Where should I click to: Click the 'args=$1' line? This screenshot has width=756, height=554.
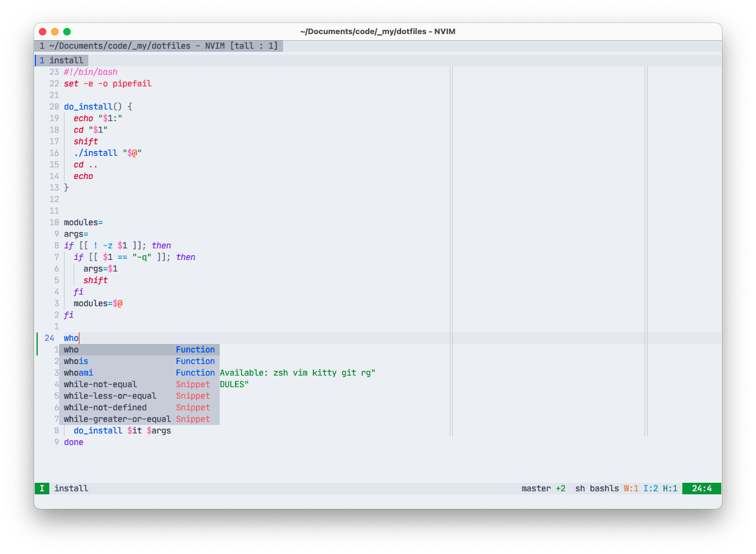[100, 268]
